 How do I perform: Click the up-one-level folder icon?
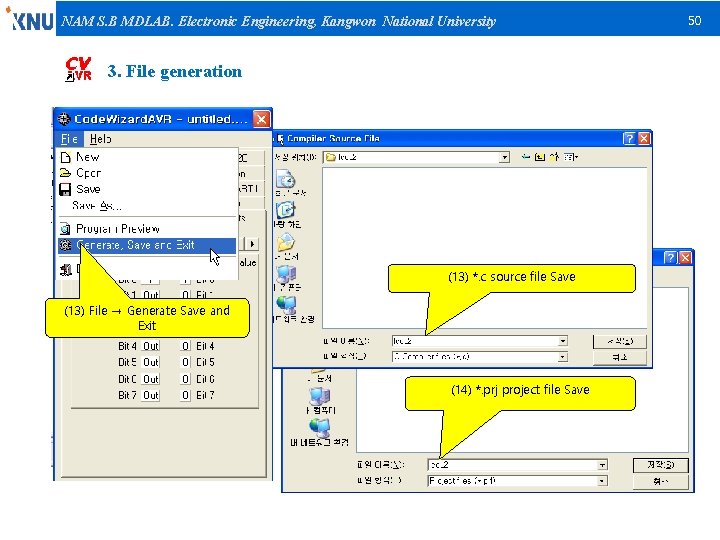point(540,157)
